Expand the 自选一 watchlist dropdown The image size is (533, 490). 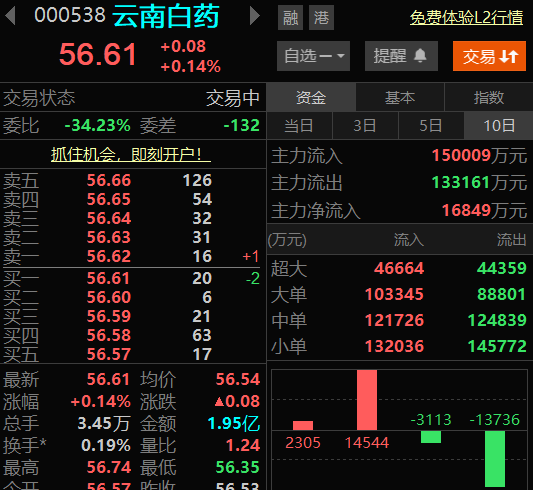click(313, 56)
